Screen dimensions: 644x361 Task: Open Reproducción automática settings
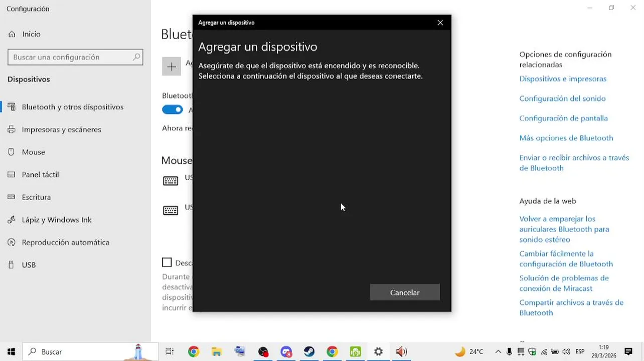[x=66, y=242]
